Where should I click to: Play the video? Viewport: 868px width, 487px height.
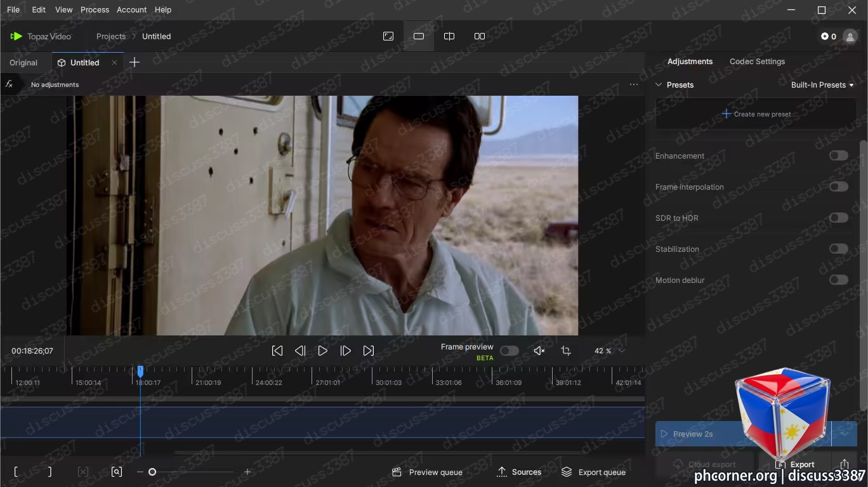[323, 351]
